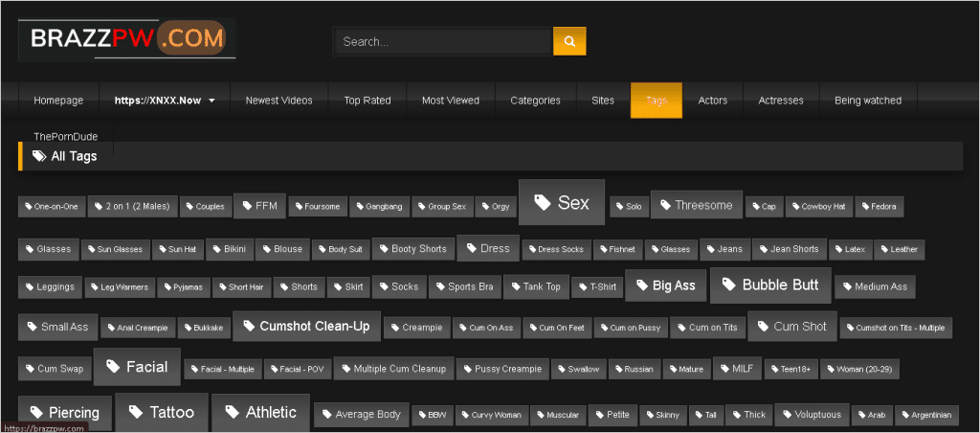
Task: Click the orange search magnifier button
Action: 569,41
